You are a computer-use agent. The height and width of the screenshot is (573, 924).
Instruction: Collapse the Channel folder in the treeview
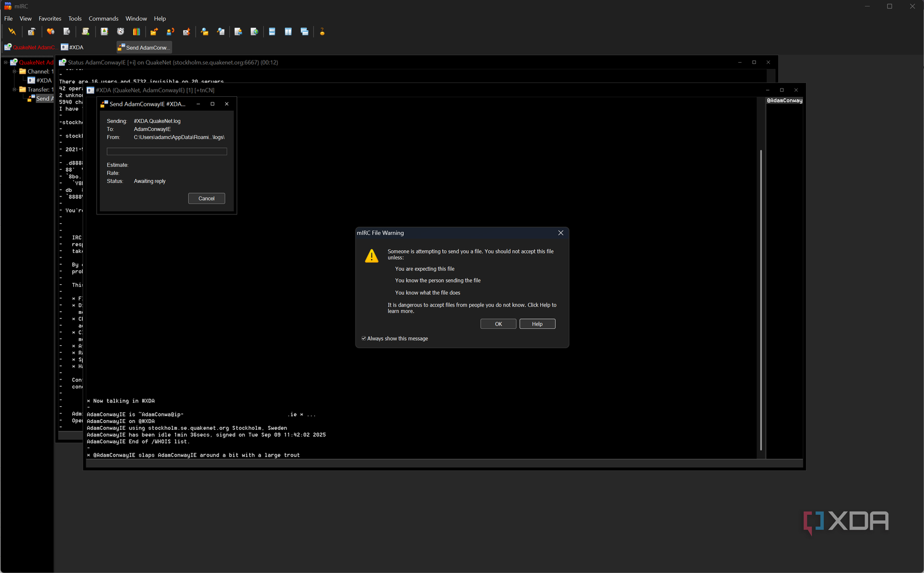15,72
